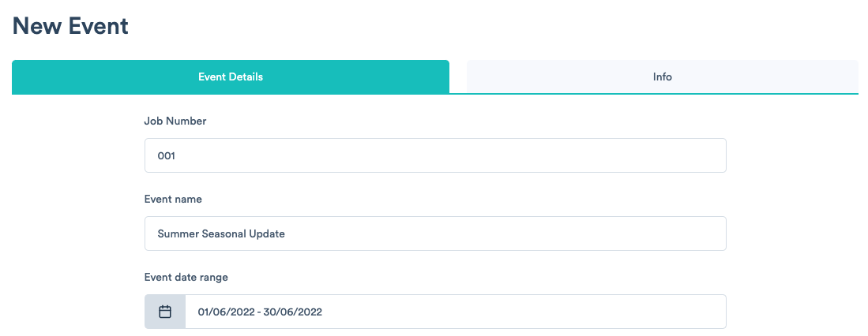Click the end date 30/06/2022

pyautogui.click(x=292, y=312)
